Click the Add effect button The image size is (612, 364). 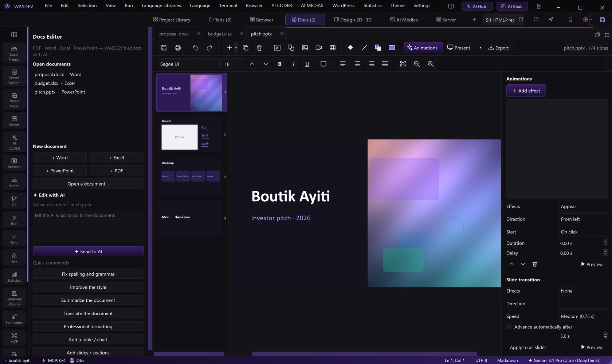coord(526,91)
